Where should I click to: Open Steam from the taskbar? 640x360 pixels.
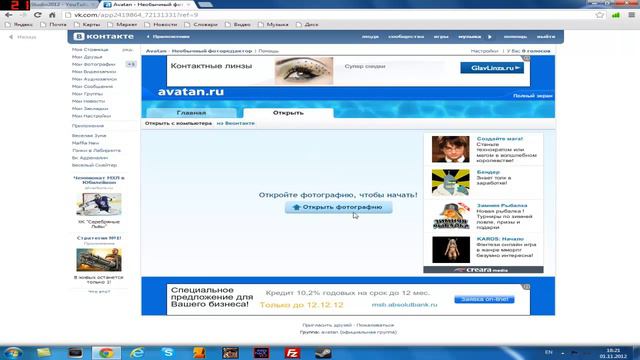coord(323,353)
